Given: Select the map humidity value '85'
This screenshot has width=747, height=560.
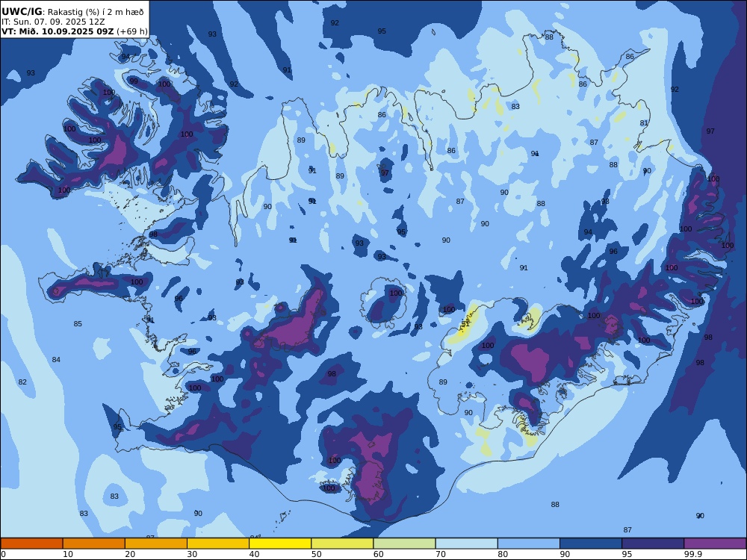Looking at the screenshot, I should click(78, 324).
